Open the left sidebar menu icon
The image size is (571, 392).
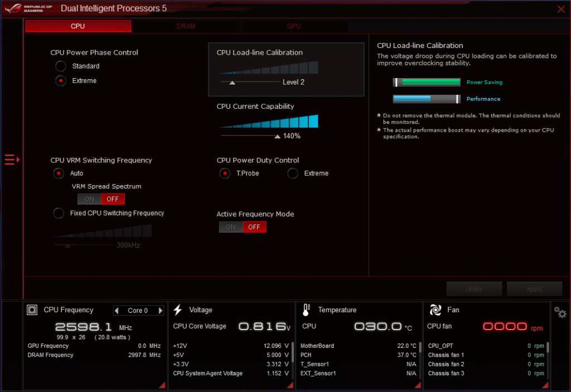(x=12, y=160)
